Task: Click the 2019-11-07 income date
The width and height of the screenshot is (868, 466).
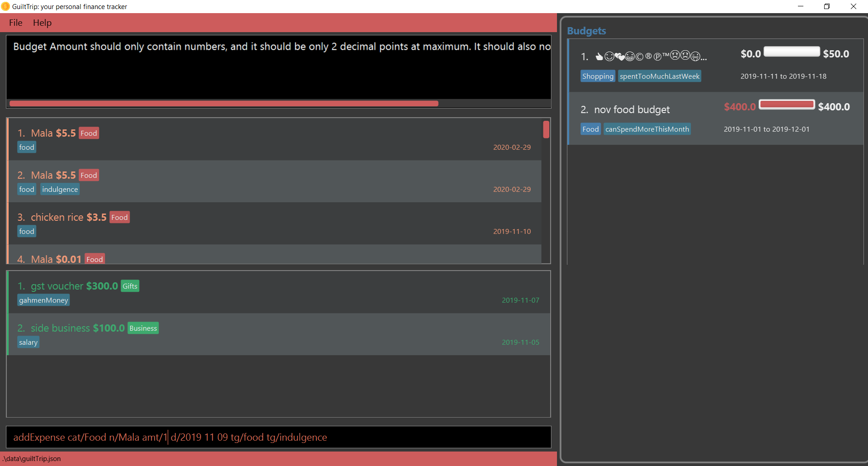Action: tap(520, 300)
